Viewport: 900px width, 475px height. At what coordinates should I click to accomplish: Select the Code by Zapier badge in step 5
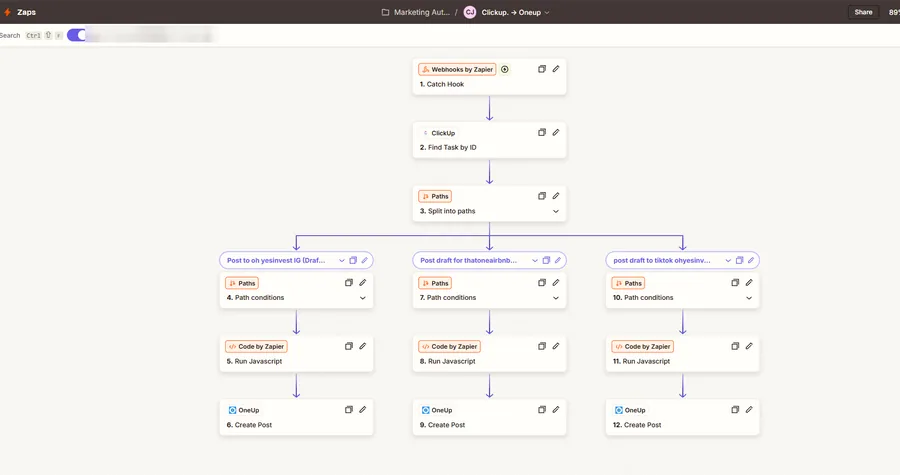click(256, 346)
